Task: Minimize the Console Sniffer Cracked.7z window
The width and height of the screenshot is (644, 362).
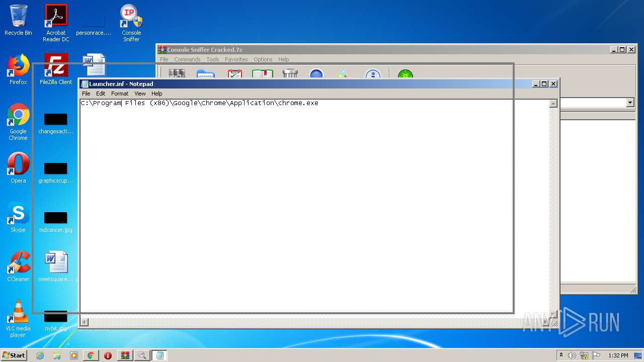Action: tap(614, 50)
